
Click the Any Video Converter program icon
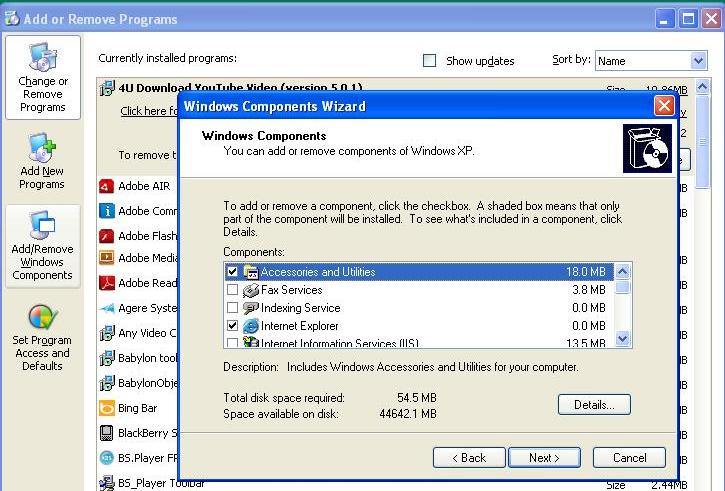[107, 333]
